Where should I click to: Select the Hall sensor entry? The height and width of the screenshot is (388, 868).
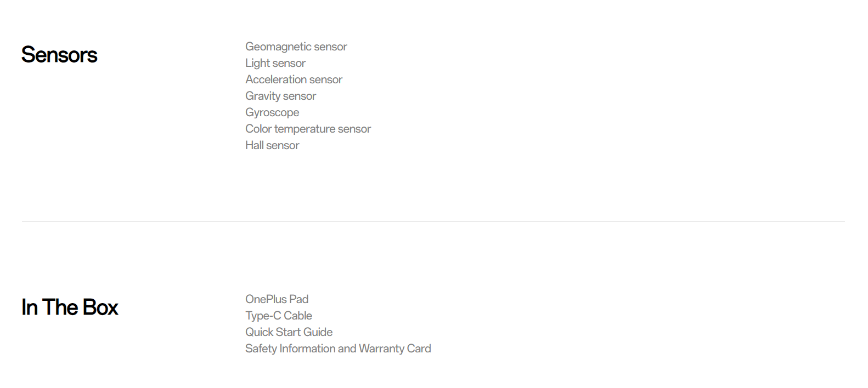tap(272, 145)
